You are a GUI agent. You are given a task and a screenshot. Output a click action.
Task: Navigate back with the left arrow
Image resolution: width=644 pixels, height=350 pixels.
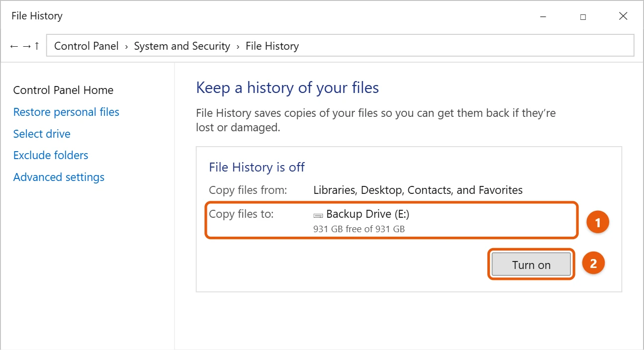(x=14, y=46)
